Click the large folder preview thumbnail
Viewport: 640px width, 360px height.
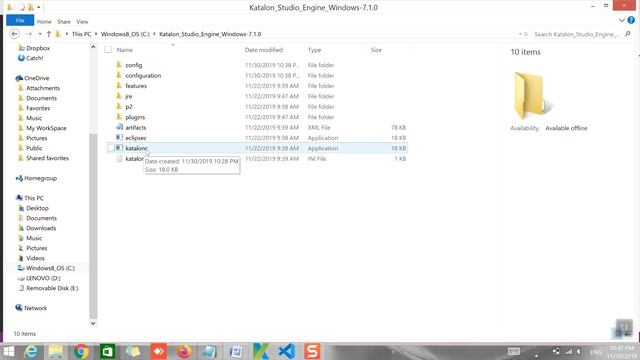pyautogui.click(x=532, y=95)
